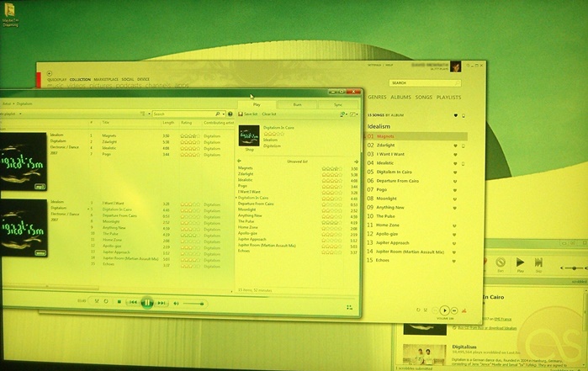The image size is (588, 371).
Task: Select Pogo in the Media Player library
Action: tap(107, 154)
